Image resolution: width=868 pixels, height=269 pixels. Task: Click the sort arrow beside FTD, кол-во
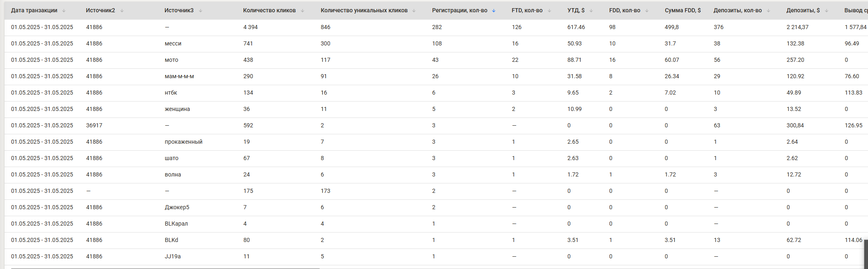click(549, 11)
